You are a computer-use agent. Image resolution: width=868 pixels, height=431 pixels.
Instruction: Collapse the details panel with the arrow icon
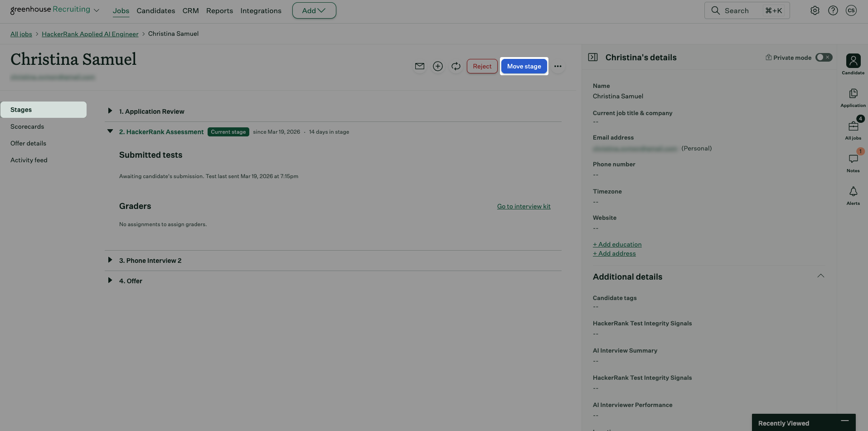pos(593,57)
